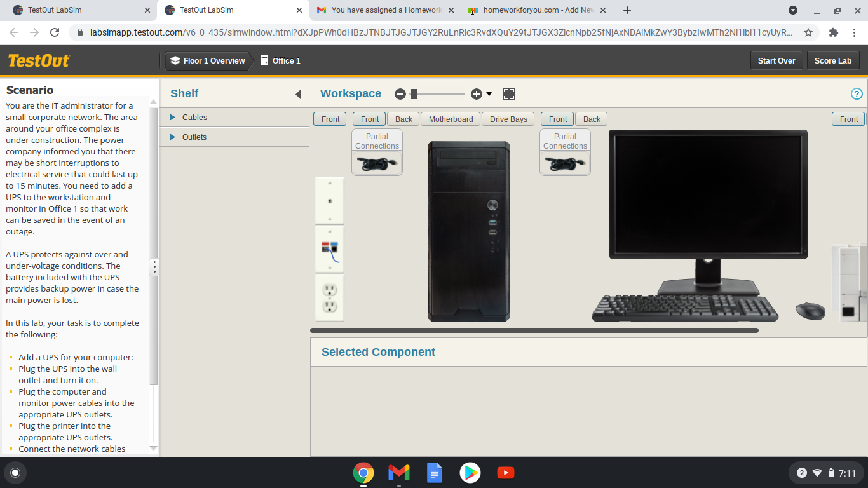Collapse the Shelf panel arrow
Viewport: 868px width, 488px height.
coord(298,94)
